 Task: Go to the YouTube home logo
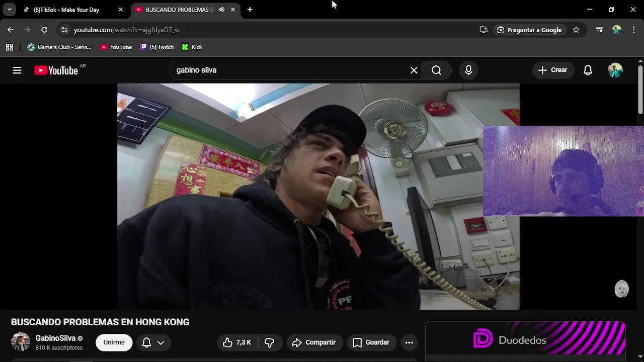pyautogui.click(x=56, y=70)
